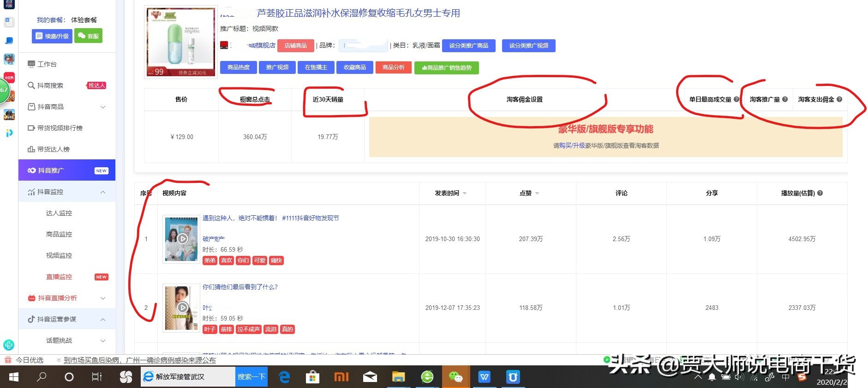Expand the 话题挑战 chevron
The height and width of the screenshot is (388, 868).
(103, 340)
